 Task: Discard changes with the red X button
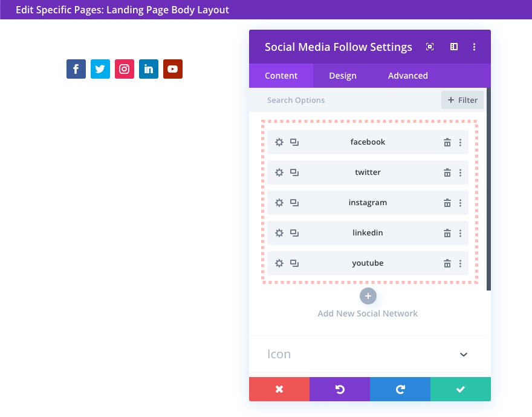(x=279, y=389)
